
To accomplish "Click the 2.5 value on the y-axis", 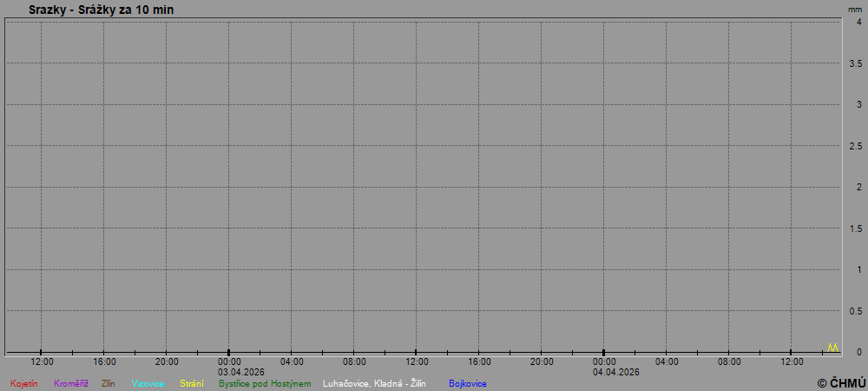I will click(855, 146).
